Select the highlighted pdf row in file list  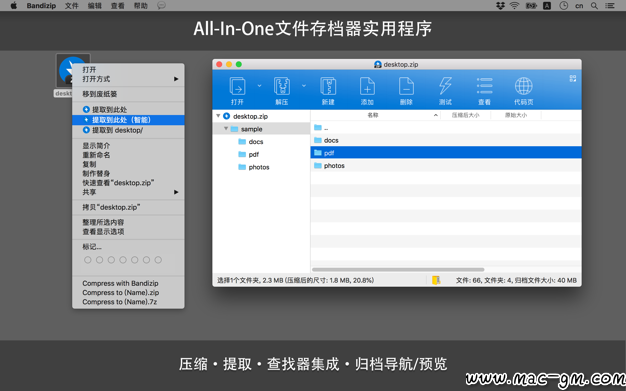(x=446, y=153)
